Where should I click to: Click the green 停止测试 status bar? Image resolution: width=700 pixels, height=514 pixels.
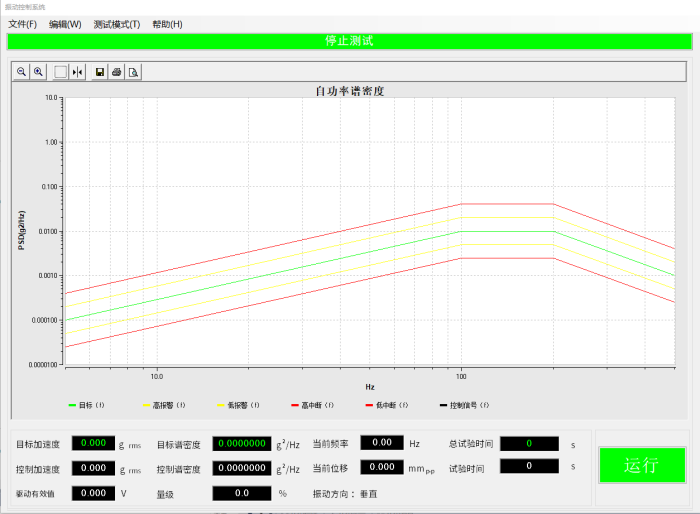coord(349,41)
